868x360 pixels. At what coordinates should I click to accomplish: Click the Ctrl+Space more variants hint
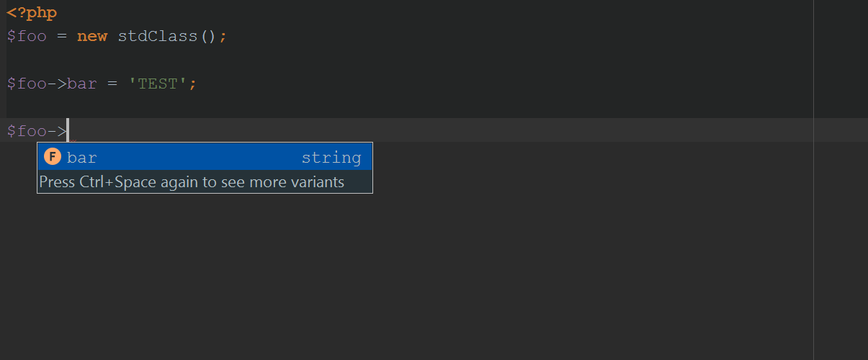click(192, 181)
